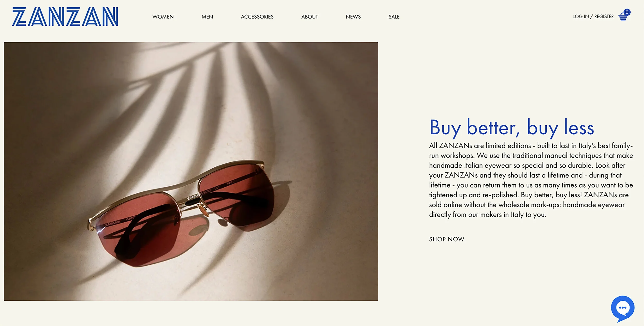The image size is (644, 326).
Task: Open the ABOUT page
Action: 310,17
